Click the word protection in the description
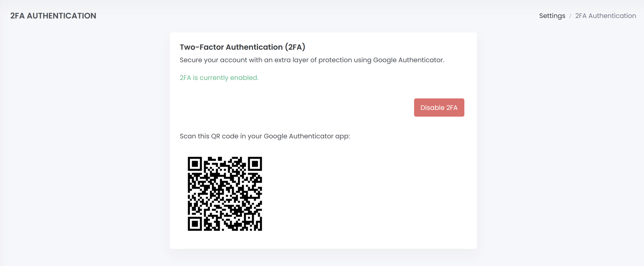 click(x=335, y=60)
